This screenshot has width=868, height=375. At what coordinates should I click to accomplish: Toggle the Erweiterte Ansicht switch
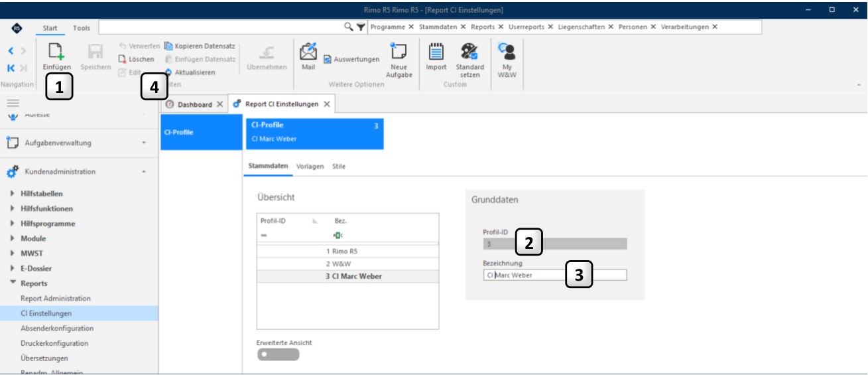coord(278,354)
